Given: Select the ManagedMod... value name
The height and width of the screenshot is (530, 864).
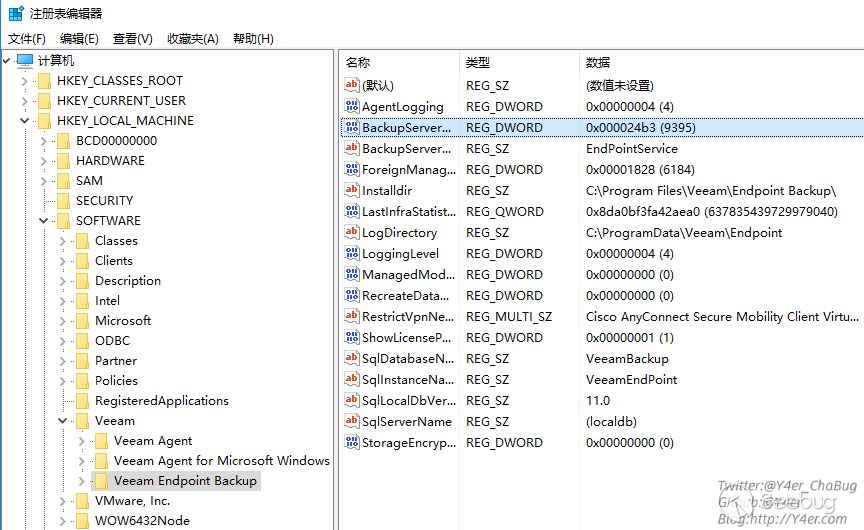Looking at the screenshot, I should tap(408, 274).
